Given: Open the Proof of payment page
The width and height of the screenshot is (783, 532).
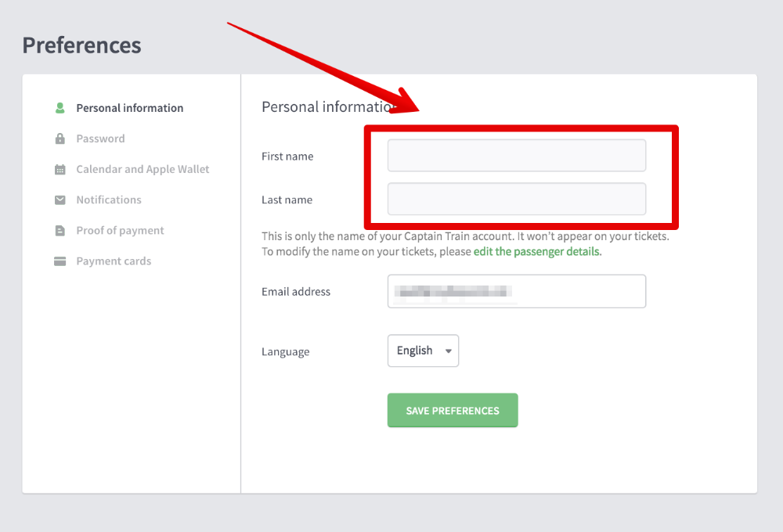Looking at the screenshot, I should pyautogui.click(x=120, y=231).
